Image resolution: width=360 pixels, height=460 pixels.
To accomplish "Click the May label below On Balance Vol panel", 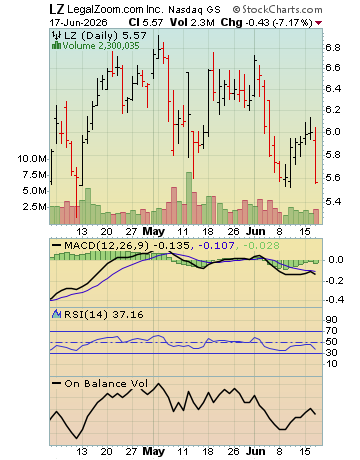I will [x=153, y=451].
